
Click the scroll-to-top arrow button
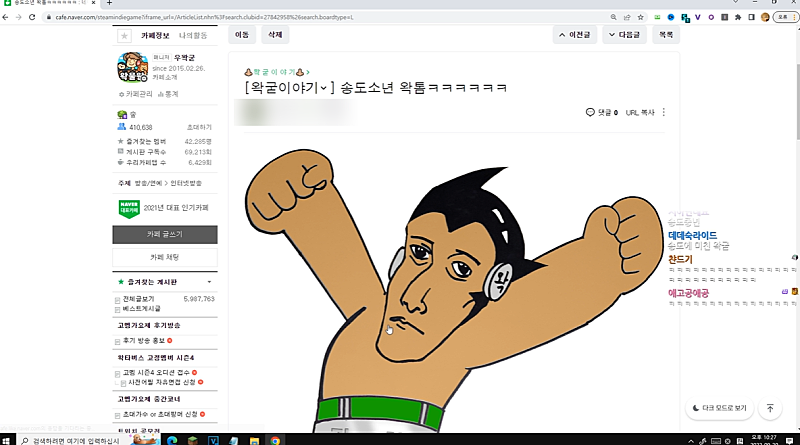click(769, 408)
